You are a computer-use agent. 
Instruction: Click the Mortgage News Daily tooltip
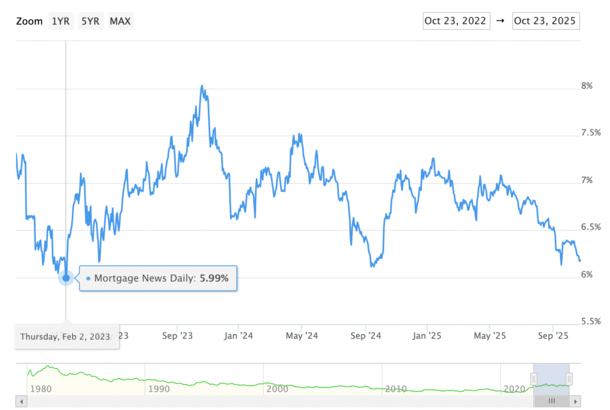point(158,278)
